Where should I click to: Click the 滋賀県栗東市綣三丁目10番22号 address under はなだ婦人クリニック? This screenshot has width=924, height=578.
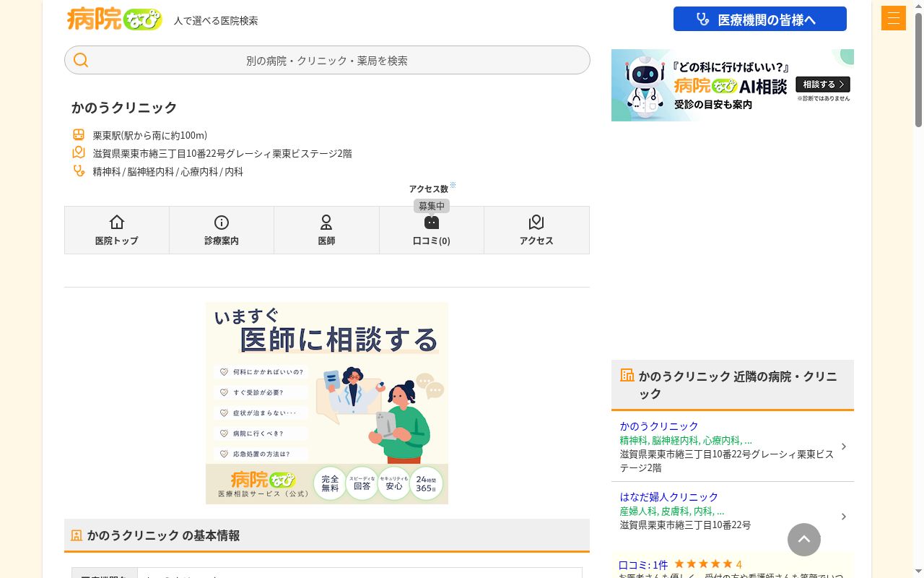pyautogui.click(x=685, y=525)
